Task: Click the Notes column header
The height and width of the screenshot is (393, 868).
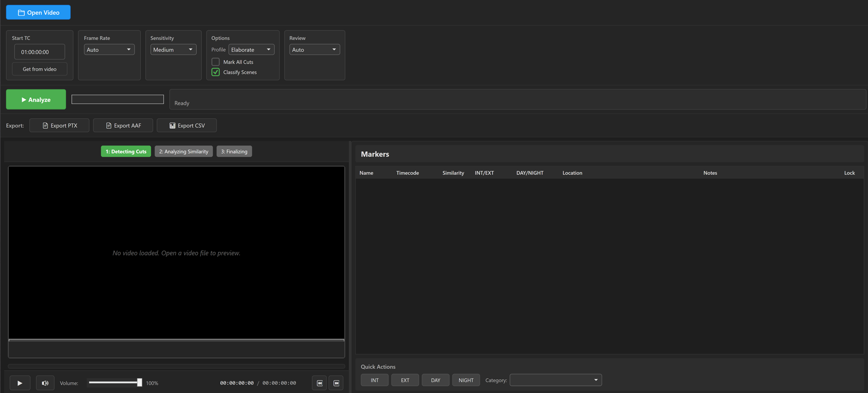Action: coord(710,173)
